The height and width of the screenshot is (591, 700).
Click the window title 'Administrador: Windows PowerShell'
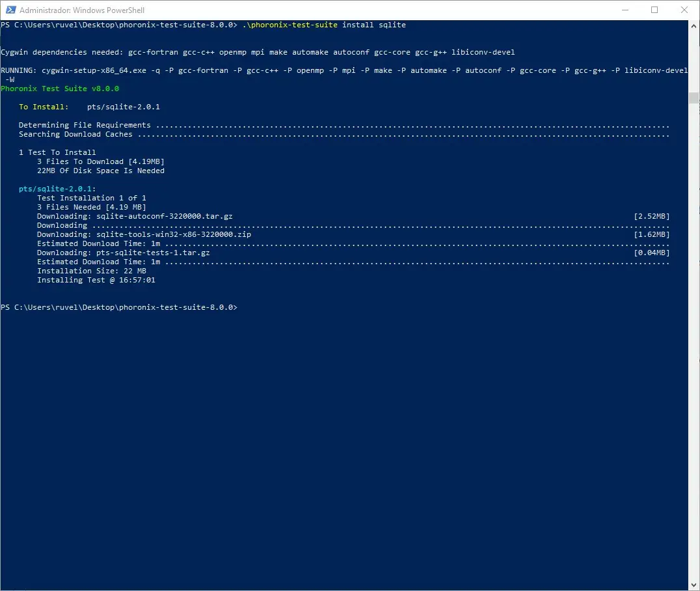(82, 10)
